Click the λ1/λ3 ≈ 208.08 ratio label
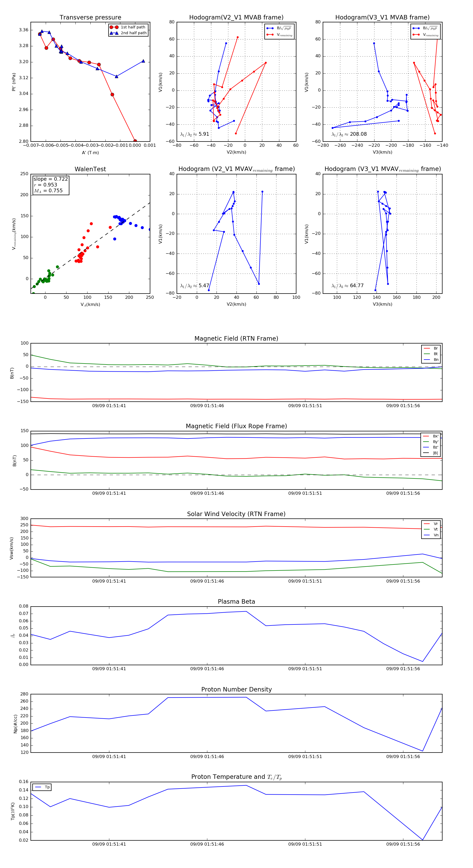The width and height of the screenshot is (473, 868). [349, 134]
